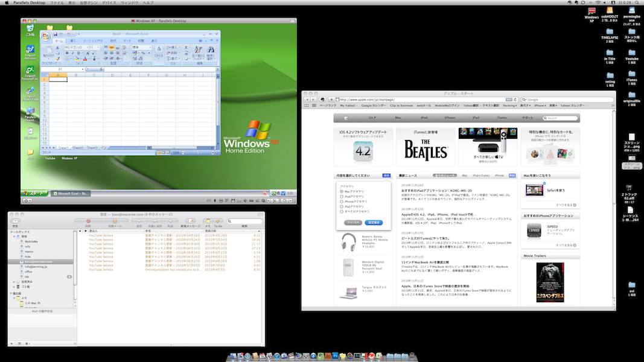644x362 pixels.
Task: Open Excel ページレイアウト ribbon tab
Action: [93, 41]
